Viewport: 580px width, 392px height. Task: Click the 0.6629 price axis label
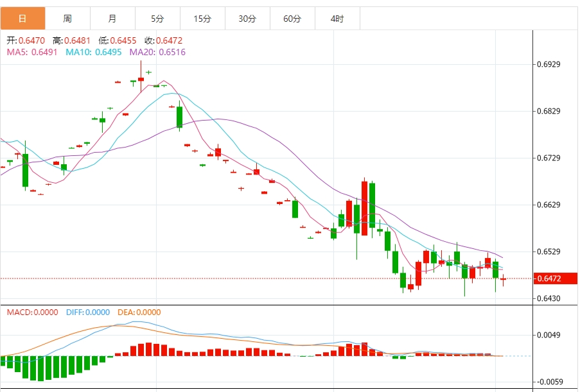[549, 205]
